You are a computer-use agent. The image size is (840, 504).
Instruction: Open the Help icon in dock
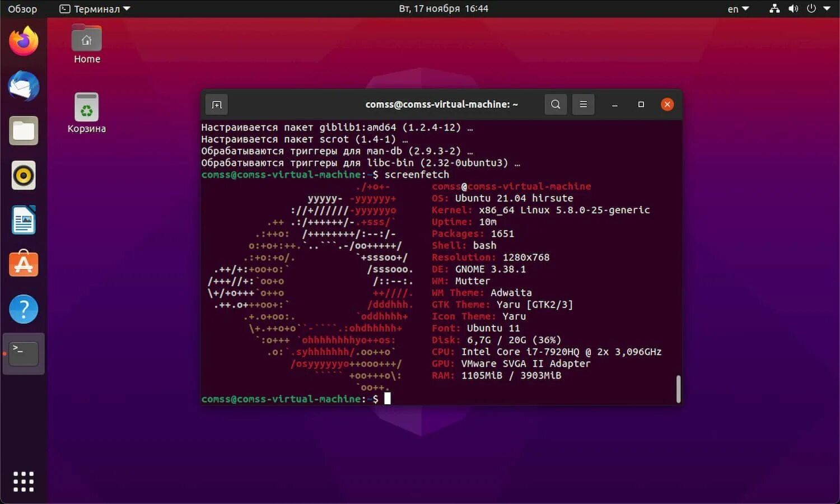[x=24, y=309]
